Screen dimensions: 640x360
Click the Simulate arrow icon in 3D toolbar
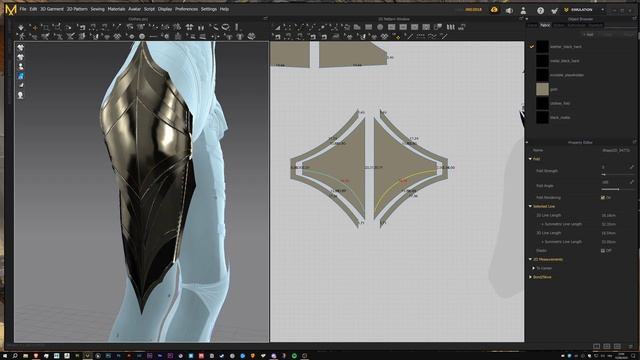pos(21,27)
